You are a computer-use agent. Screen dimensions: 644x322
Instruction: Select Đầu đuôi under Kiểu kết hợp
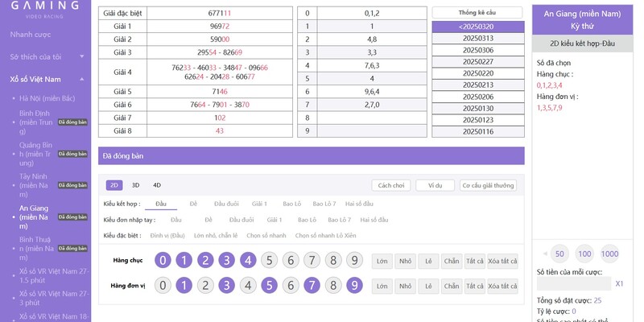coord(226,204)
